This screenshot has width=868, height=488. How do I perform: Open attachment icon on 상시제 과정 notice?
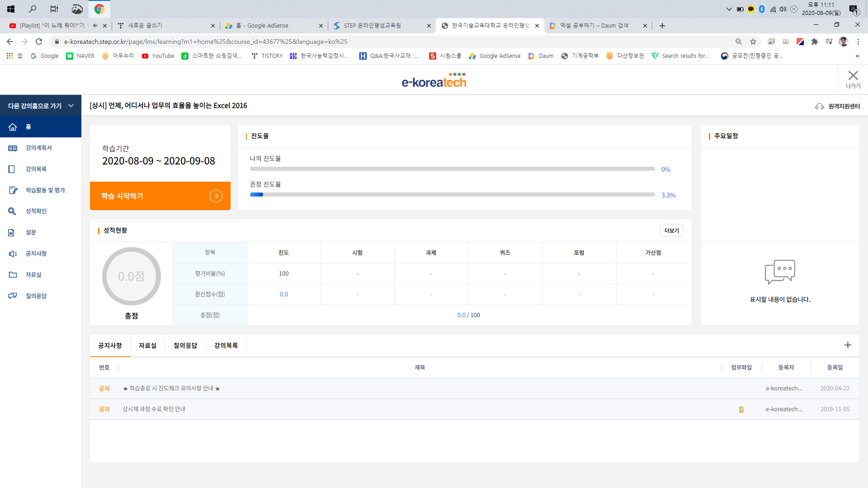click(741, 409)
